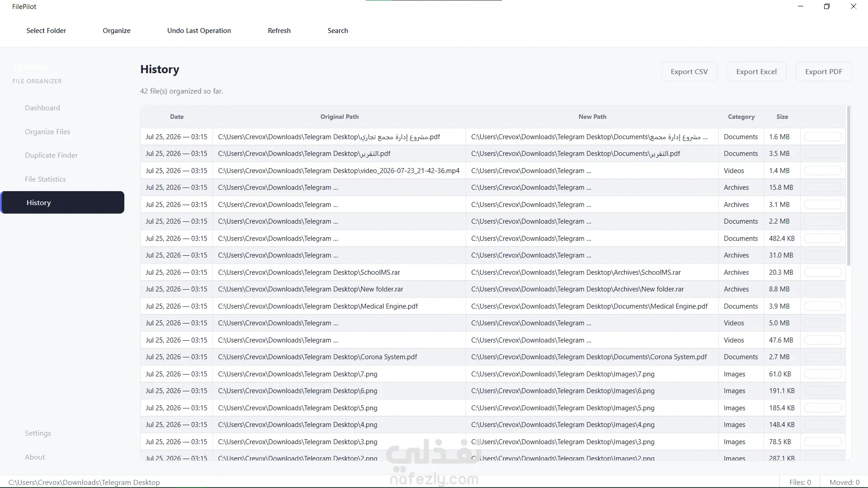Click the blank action button in 7.png row
The image size is (868, 488).
click(823, 374)
